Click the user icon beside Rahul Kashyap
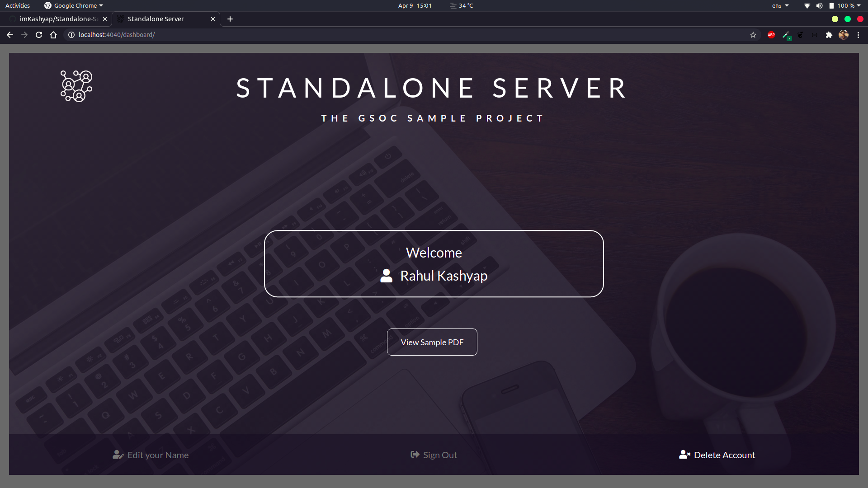This screenshot has width=868, height=488. (386, 276)
